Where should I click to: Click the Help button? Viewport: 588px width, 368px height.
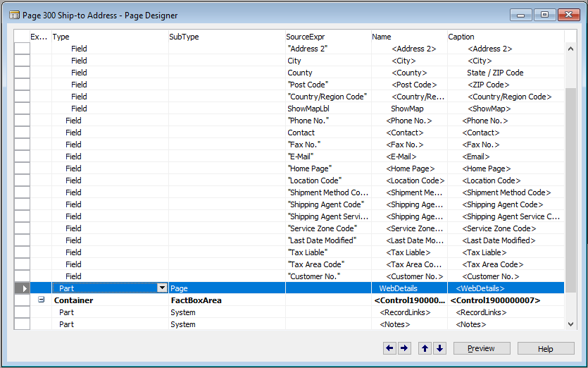point(545,348)
